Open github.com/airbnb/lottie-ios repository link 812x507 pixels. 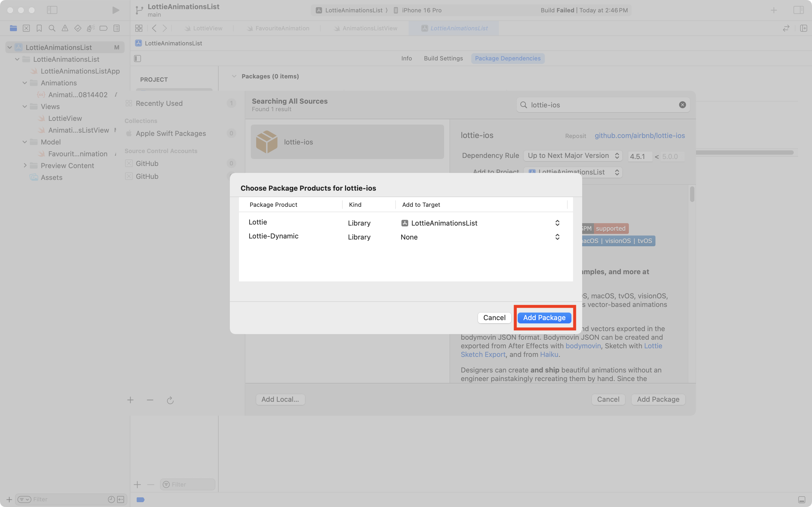coord(639,135)
